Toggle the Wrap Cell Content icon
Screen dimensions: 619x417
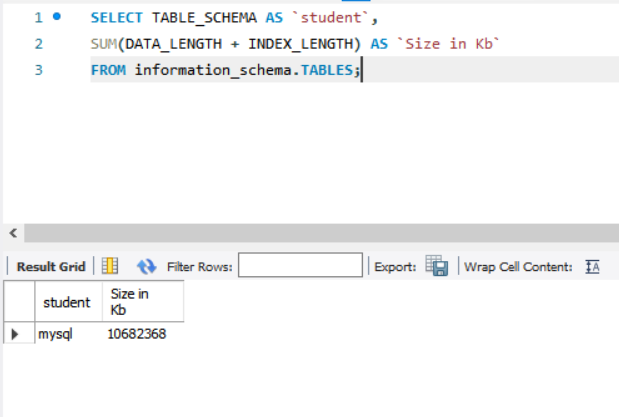tap(592, 267)
